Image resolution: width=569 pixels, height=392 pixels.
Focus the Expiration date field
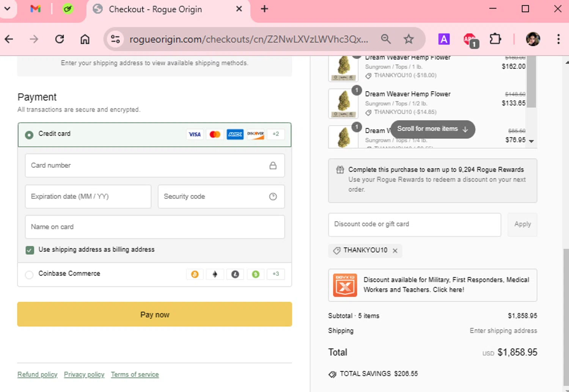[88, 196]
